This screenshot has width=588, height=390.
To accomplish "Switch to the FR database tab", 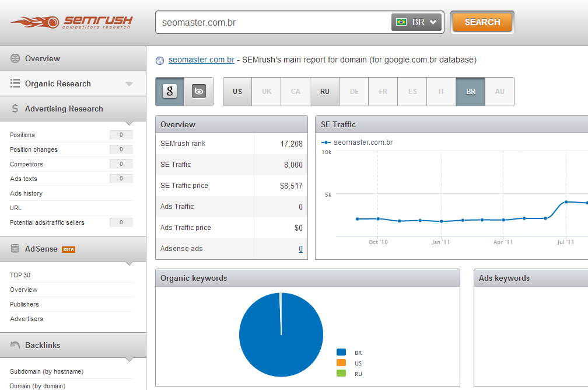I will [x=383, y=92].
